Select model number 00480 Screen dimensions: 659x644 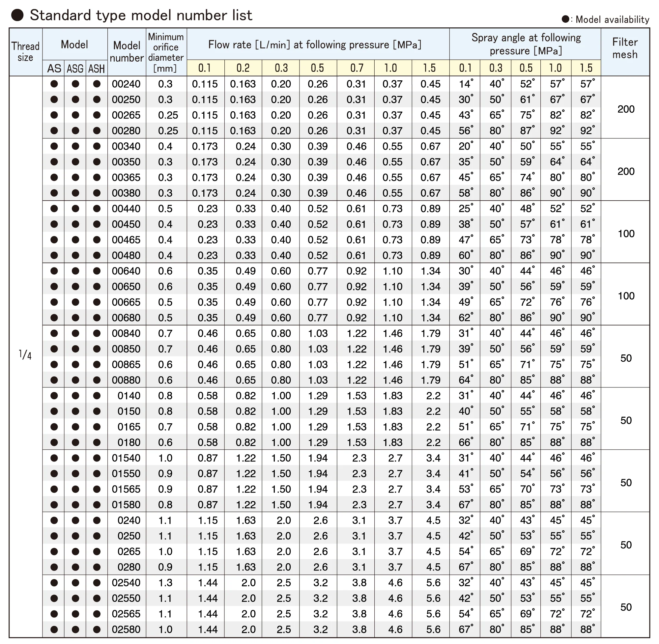click(x=126, y=255)
